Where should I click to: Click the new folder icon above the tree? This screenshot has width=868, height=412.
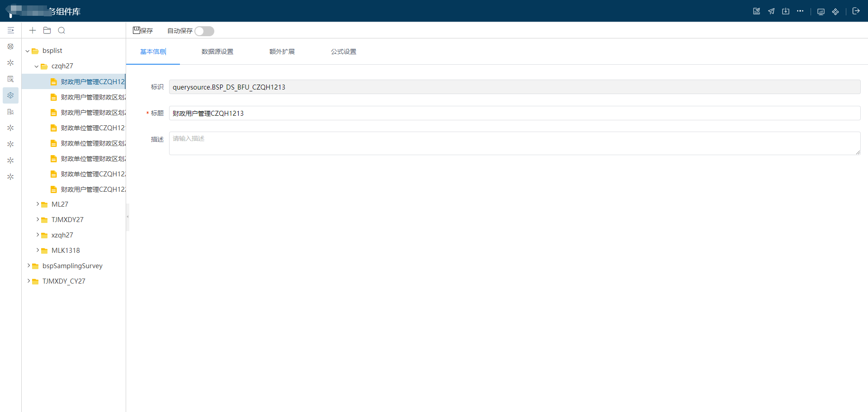[x=47, y=30]
